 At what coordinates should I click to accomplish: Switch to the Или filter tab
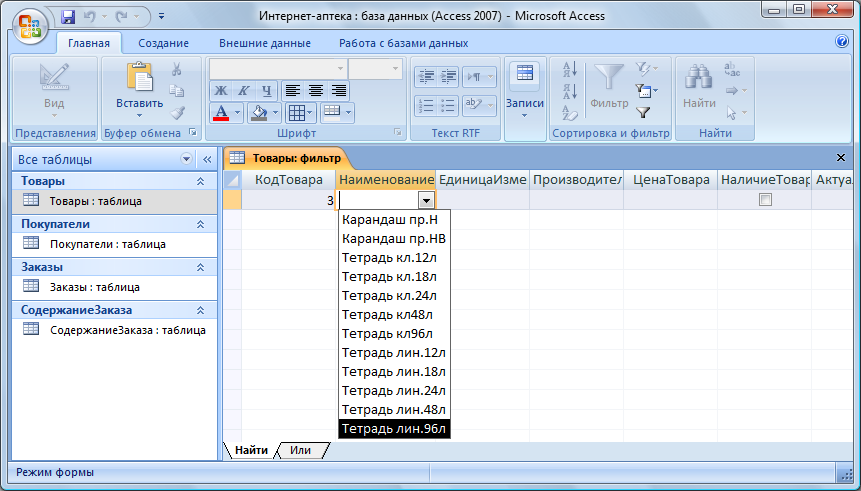[300, 450]
